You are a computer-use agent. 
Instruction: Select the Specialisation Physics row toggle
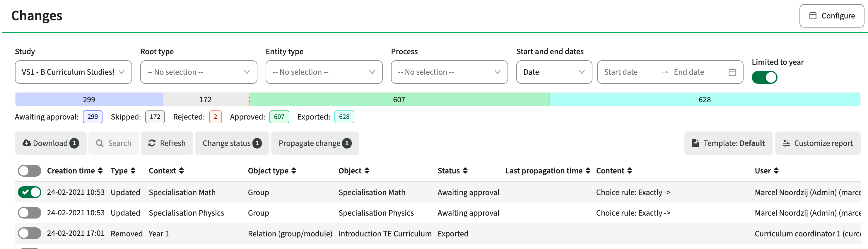coord(30,213)
